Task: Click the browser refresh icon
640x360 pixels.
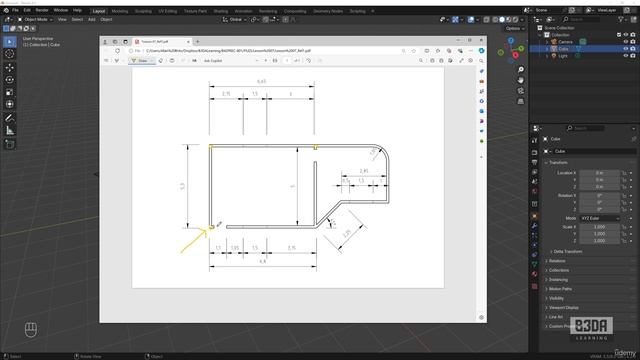Action: pos(118,51)
